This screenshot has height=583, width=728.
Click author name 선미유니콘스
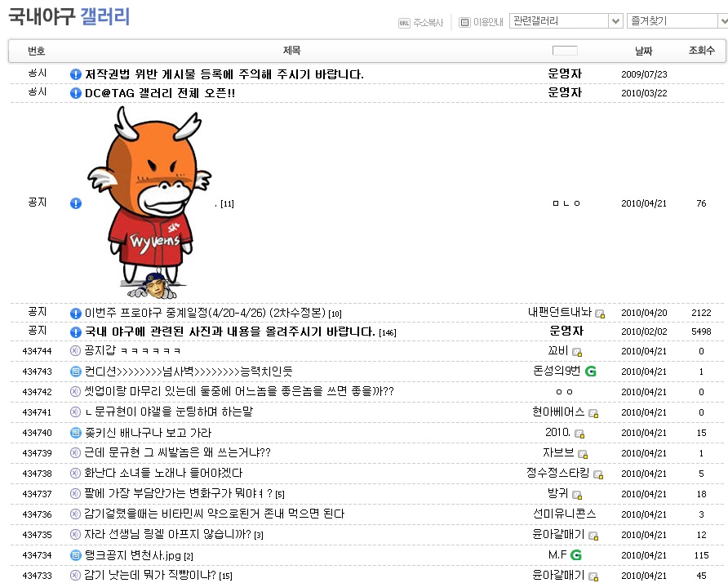pyautogui.click(x=565, y=514)
